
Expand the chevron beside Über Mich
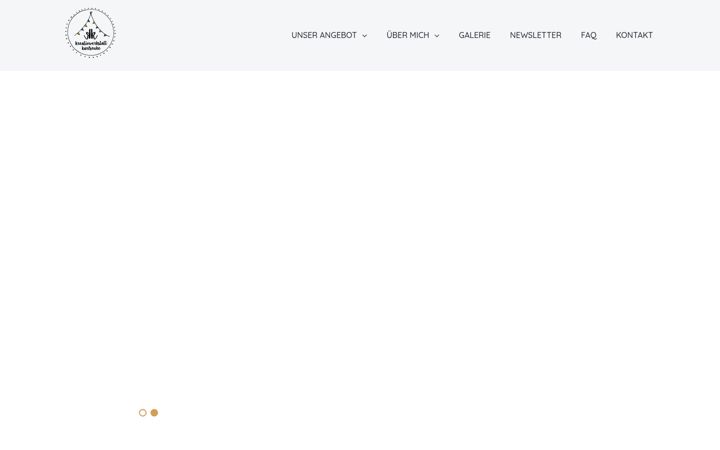click(x=437, y=36)
